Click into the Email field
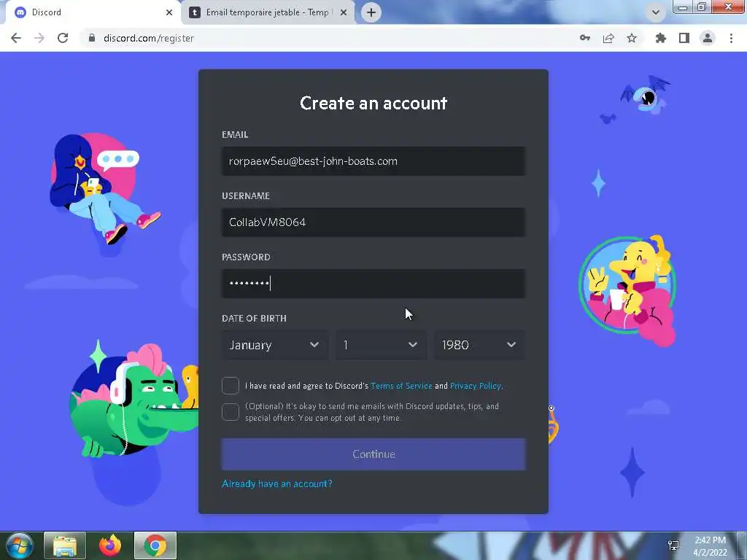This screenshot has height=560, width=747. (x=373, y=161)
